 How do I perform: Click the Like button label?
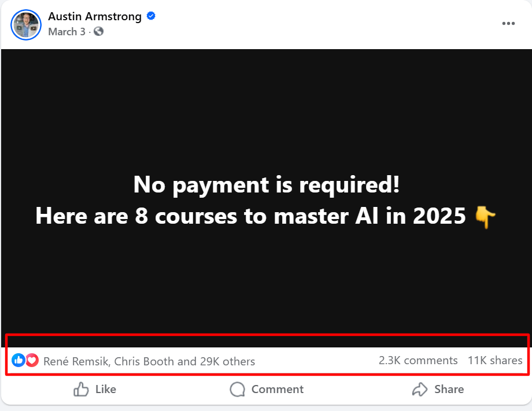tap(105, 389)
